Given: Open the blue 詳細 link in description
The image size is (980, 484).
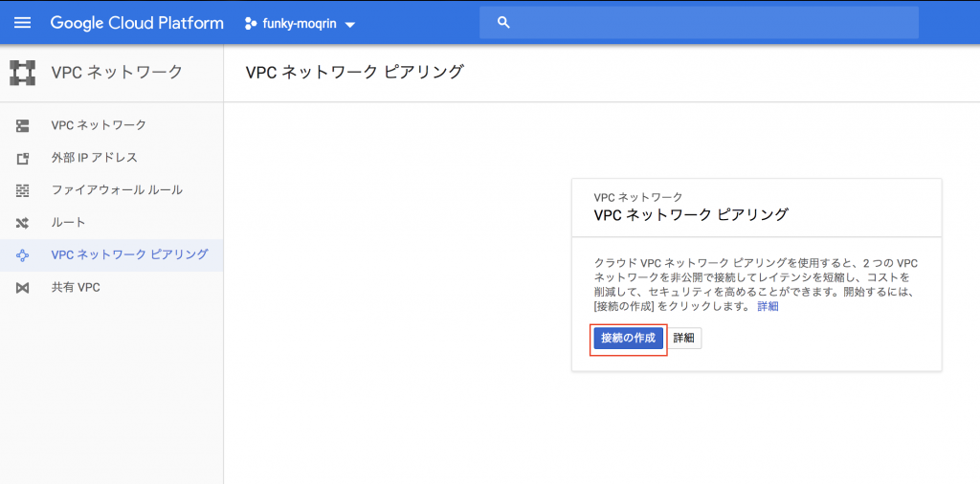Looking at the screenshot, I should point(768,307).
